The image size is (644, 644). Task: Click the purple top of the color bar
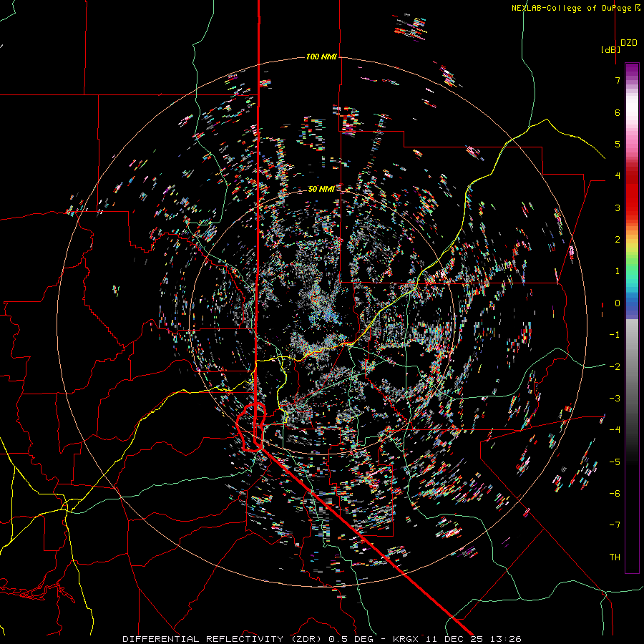click(x=632, y=70)
